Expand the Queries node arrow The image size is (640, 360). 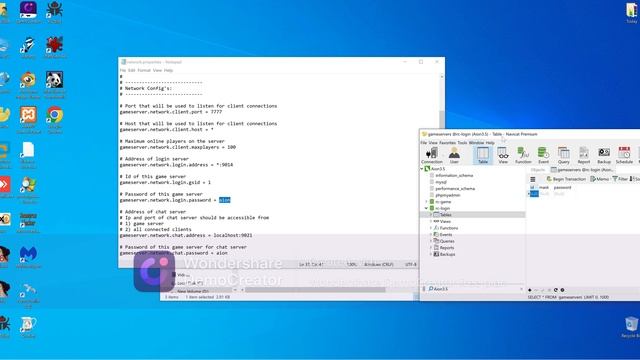(x=431, y=241)
